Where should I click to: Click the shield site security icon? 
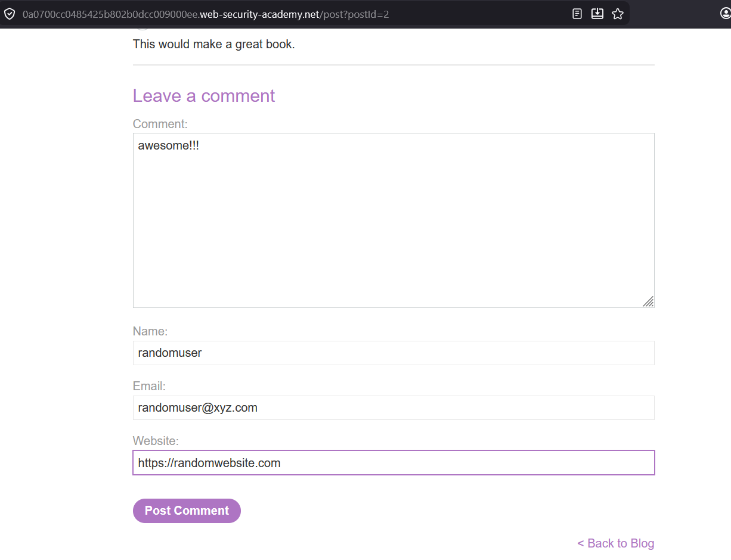coord(10,14)
